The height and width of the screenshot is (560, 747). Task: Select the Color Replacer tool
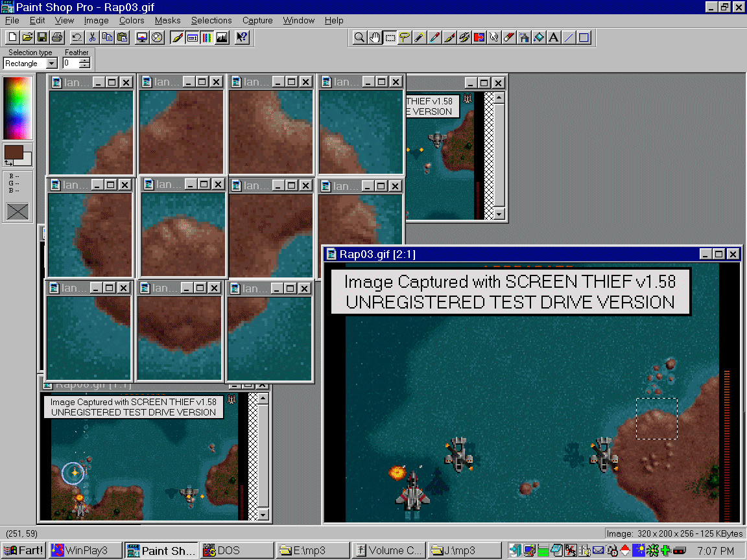(x=479, y=38)
